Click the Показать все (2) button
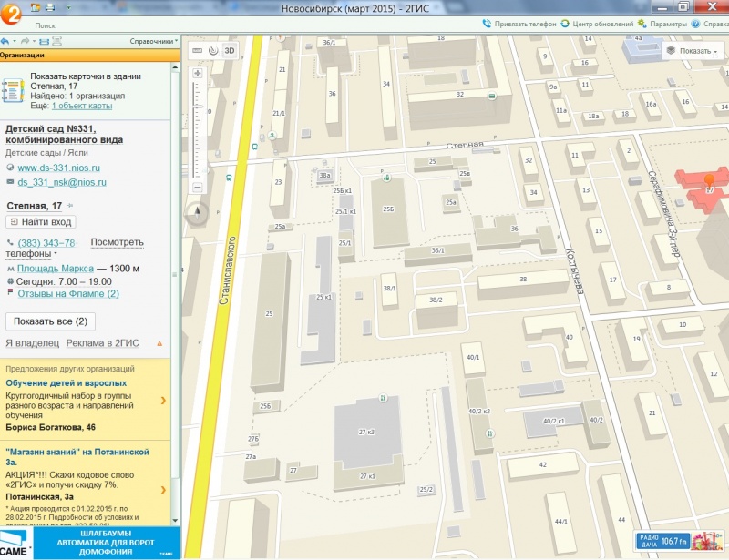 [51, 321]
